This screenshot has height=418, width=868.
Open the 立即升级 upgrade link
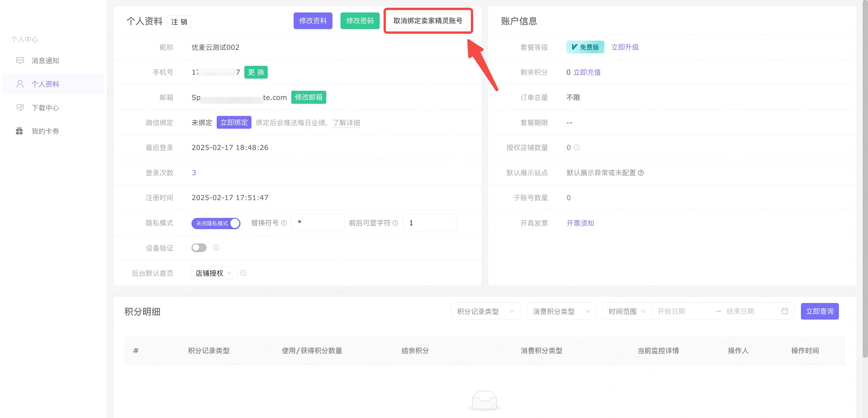pos(625,47)
